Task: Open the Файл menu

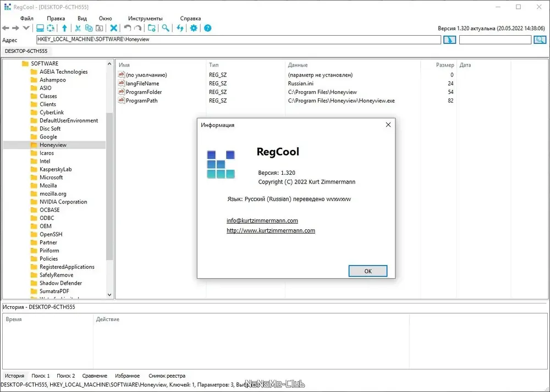Action: pos(27,19)
